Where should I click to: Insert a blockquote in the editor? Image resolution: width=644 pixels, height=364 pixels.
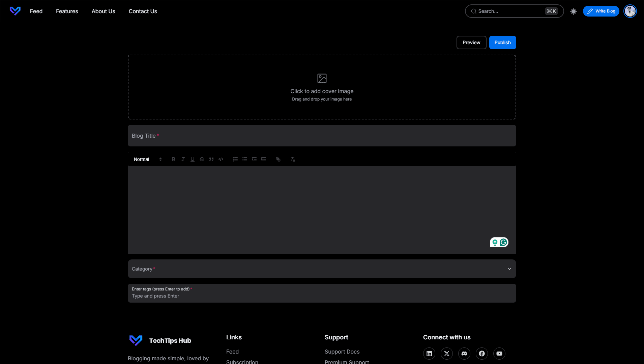[x=211, y=159]
